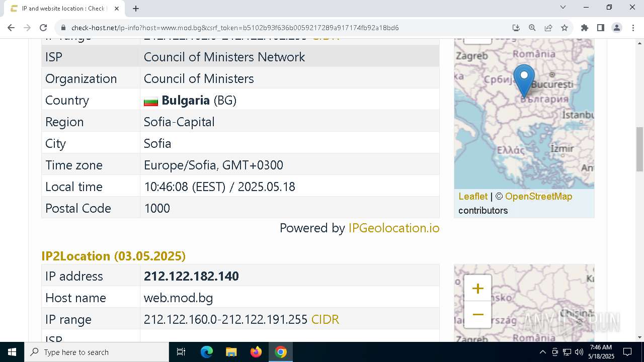Screen dimensions: 644x362
Task: Open the Chrome profile avatar
Action: (x=616, y=28)
